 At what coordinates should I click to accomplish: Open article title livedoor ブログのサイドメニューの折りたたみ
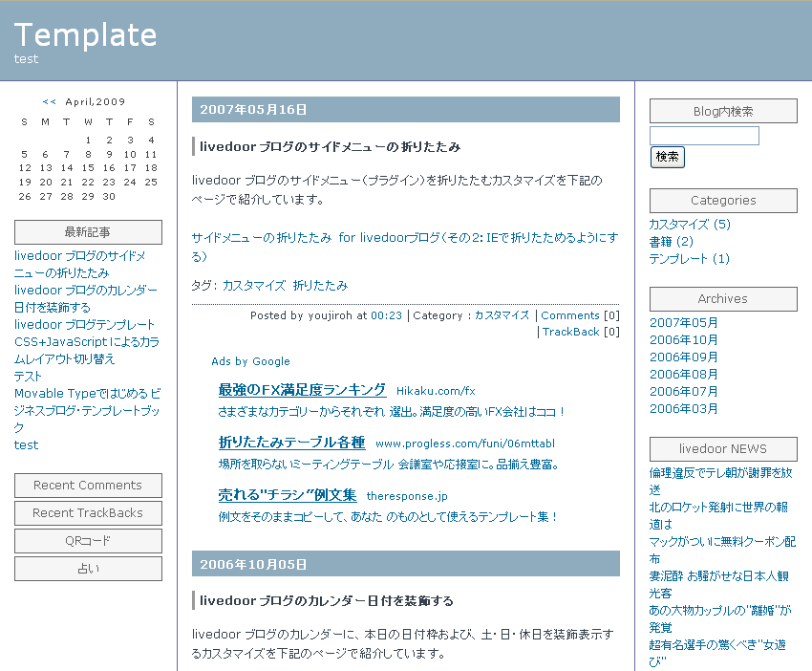click(x=330, y=147)
